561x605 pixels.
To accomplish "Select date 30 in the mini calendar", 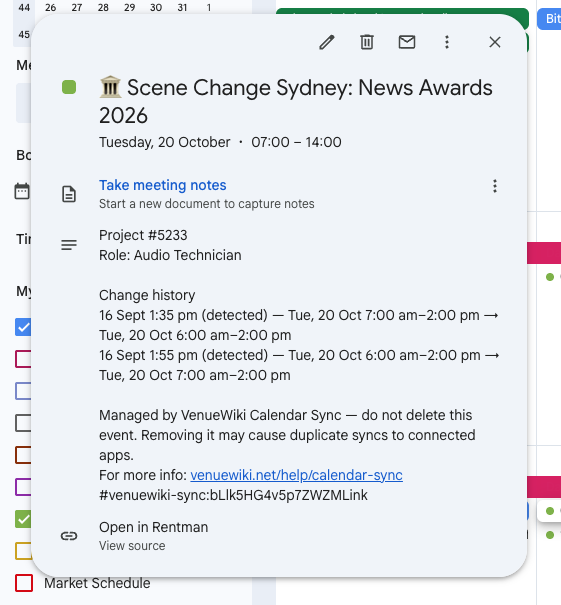I will point(156,7).
